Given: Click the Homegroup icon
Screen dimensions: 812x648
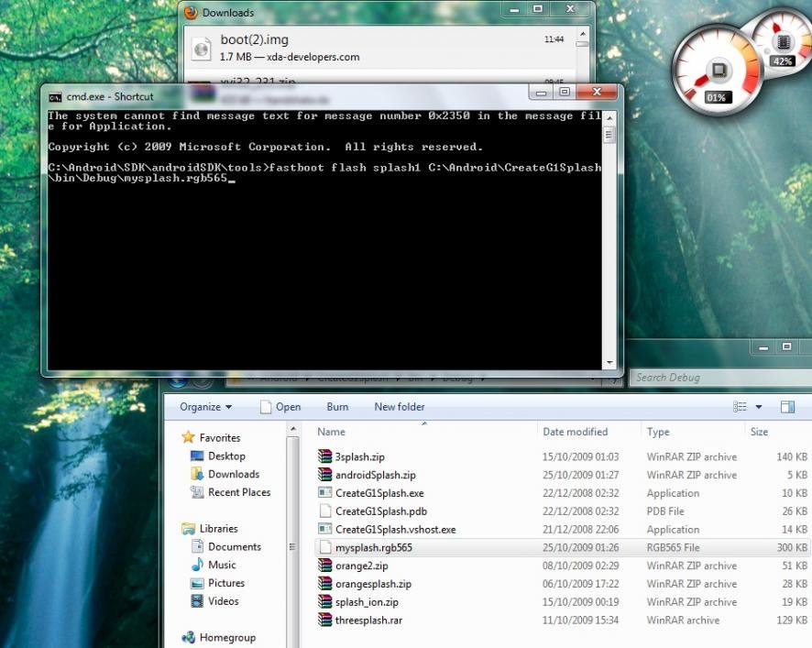Looking at the screenshot, I should [189, 637].
